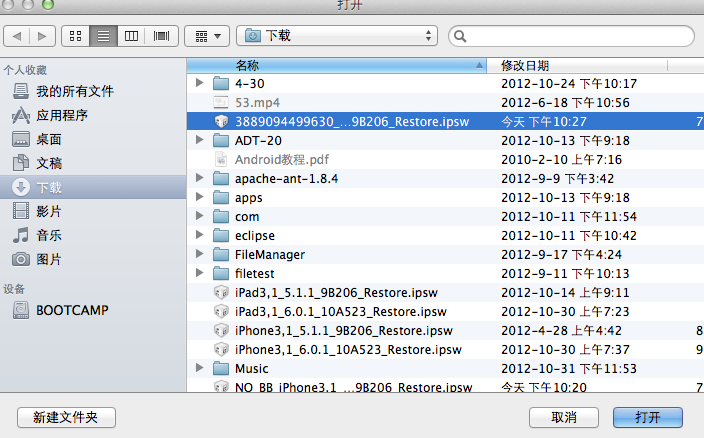The height and width of the screenshot is (438, 704).
Task: Click date 2012-9-17 下午4:24
Action: coord(561,254)
